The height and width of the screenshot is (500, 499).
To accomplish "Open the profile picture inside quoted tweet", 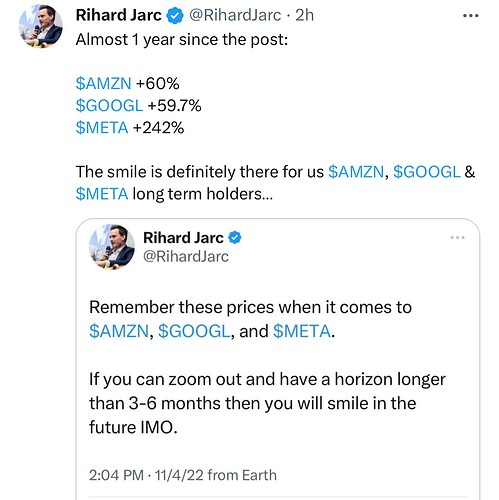I will [x=112, y=247].
